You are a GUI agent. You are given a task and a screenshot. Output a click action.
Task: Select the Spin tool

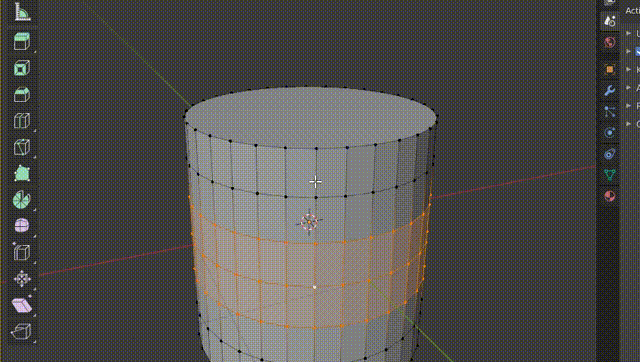[22, 200]
